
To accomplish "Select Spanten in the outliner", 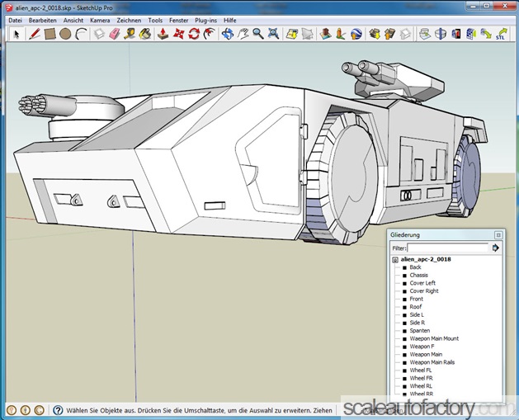I will [x=420, y=331].
